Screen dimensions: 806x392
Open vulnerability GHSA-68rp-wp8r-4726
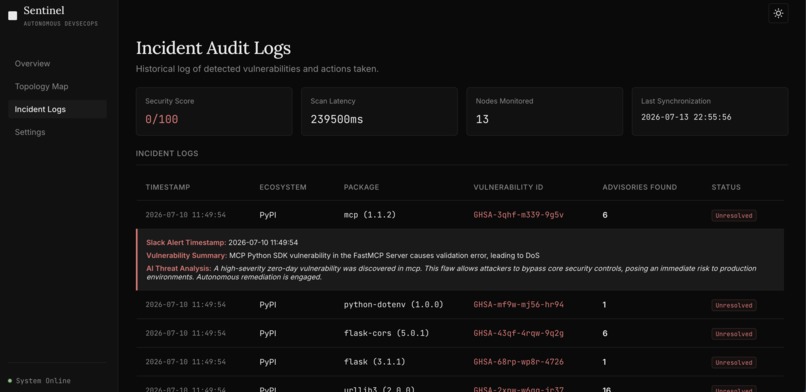[x=518, y=362]
